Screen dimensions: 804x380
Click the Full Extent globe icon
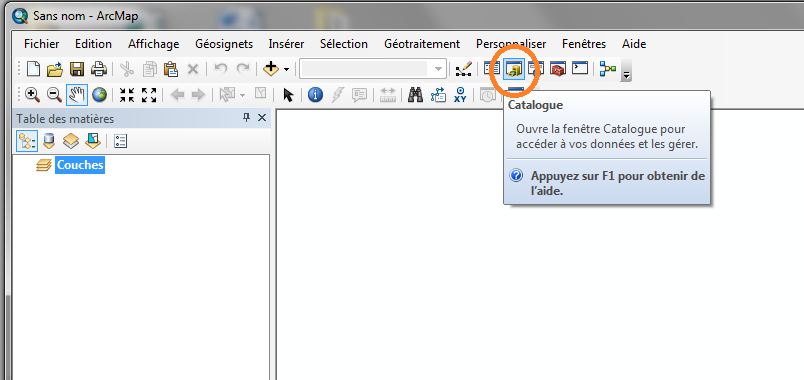click(x=99, y=94)
